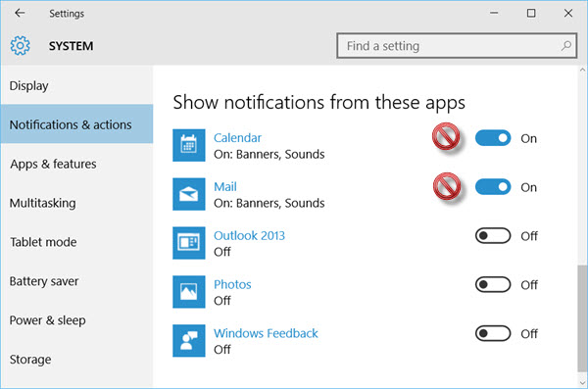Screen dimensions: 588x389
Task: Click the Outlook 2013 app icon
Action: [188, 243]
